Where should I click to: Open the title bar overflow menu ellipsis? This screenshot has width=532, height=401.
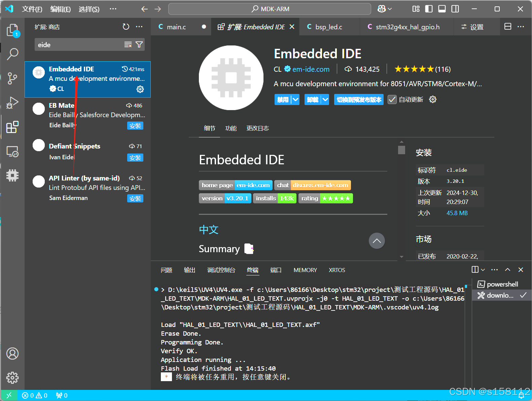113,9
